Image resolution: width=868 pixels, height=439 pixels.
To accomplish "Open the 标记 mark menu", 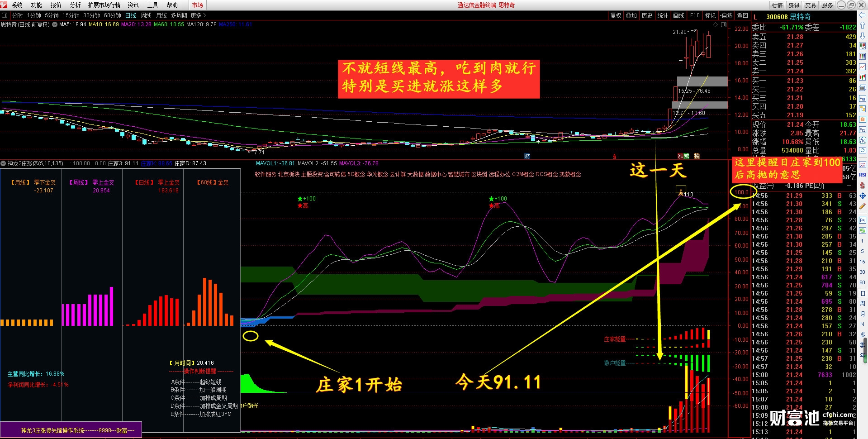I will tap(710, 15).
